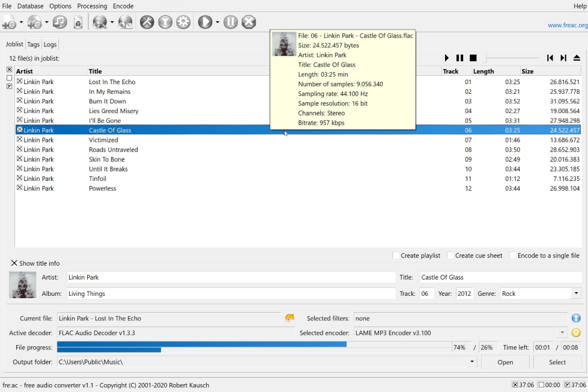588x392 pixels.
Task: Enable Encode to a single file
Action: point(513,256)
